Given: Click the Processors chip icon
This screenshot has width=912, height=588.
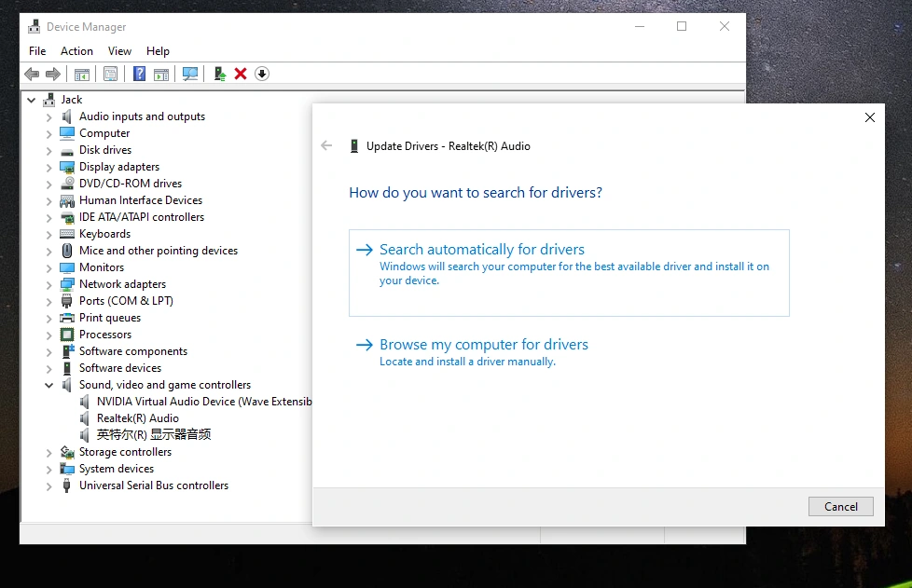Looking at the screenshot, I should (x=67, y=335).
